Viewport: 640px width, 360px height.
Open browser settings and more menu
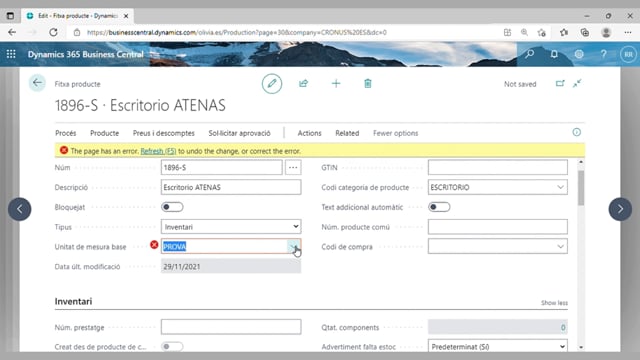point(628,32)
